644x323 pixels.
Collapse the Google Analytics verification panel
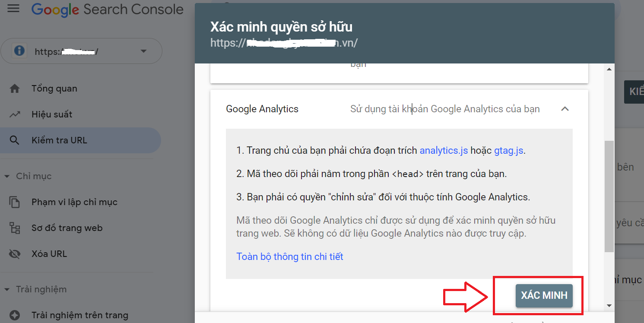pos(565,109)
